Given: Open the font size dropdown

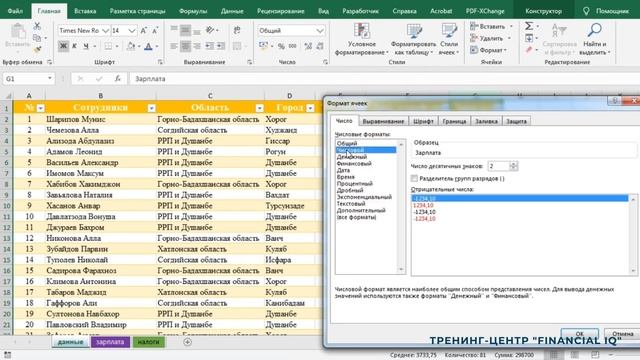Looking at the screenshot, I should pyautogui.click(x=131, y=31).
